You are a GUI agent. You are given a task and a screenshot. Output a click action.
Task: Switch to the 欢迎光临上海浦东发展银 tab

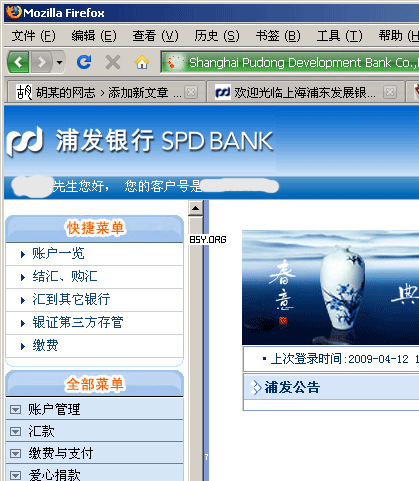coord(305,92)
